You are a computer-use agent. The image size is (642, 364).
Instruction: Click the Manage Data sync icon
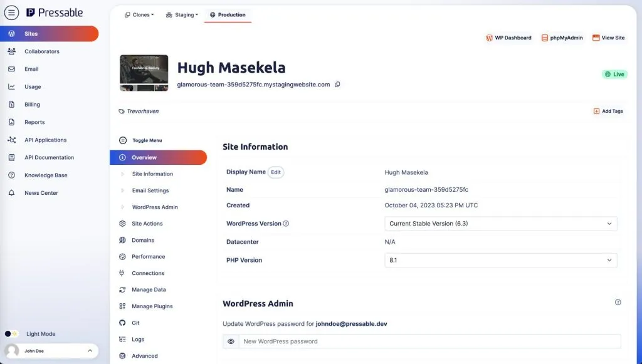pos(122,289)
